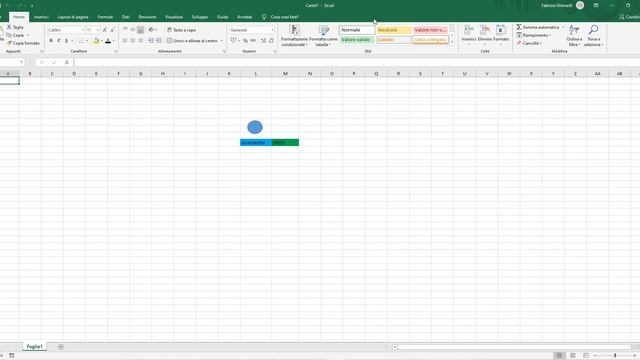Open the borders dropdown arrow

coord(87,41)
